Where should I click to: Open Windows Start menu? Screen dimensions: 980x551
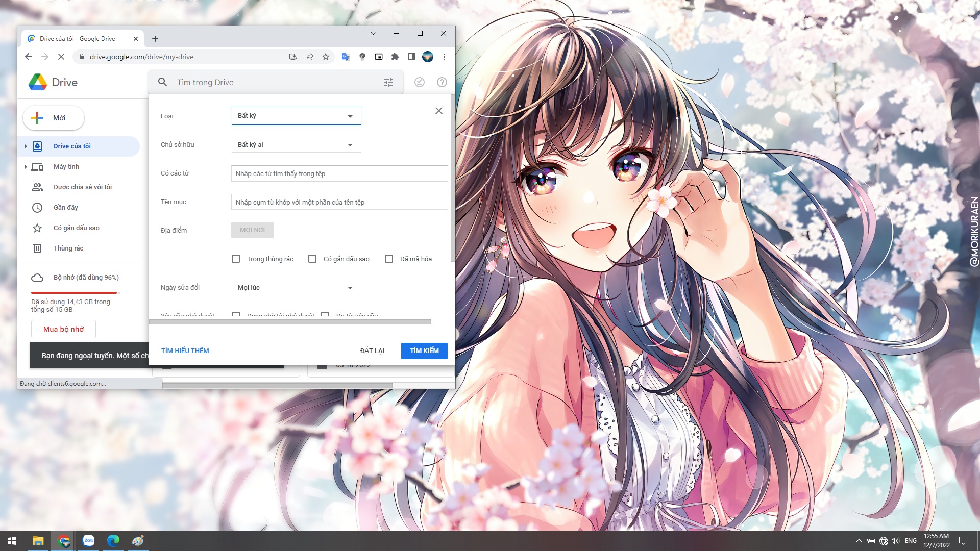tap(12, 541)
